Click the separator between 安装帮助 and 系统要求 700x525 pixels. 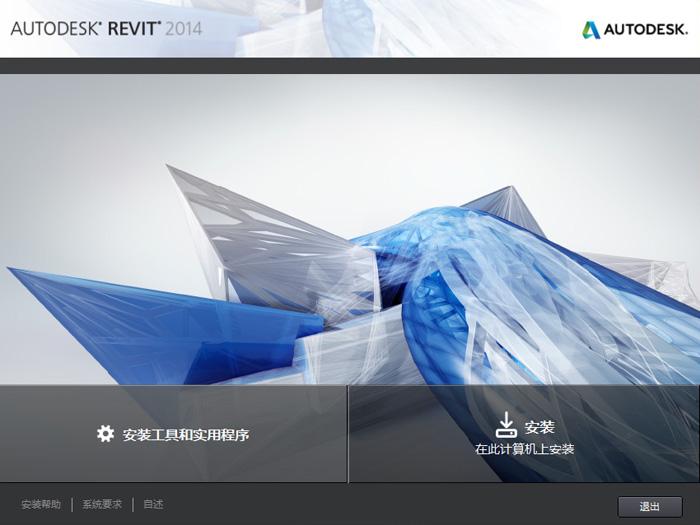72,505
